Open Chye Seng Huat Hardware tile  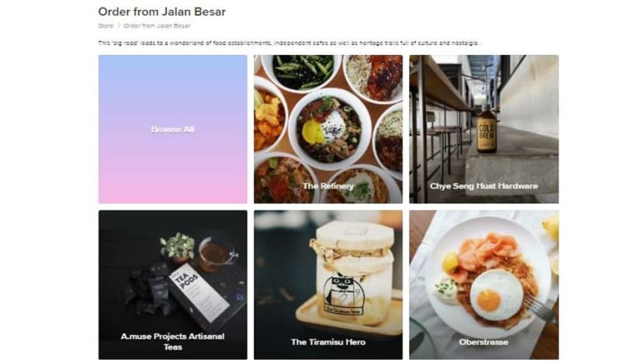pos(484,130)
